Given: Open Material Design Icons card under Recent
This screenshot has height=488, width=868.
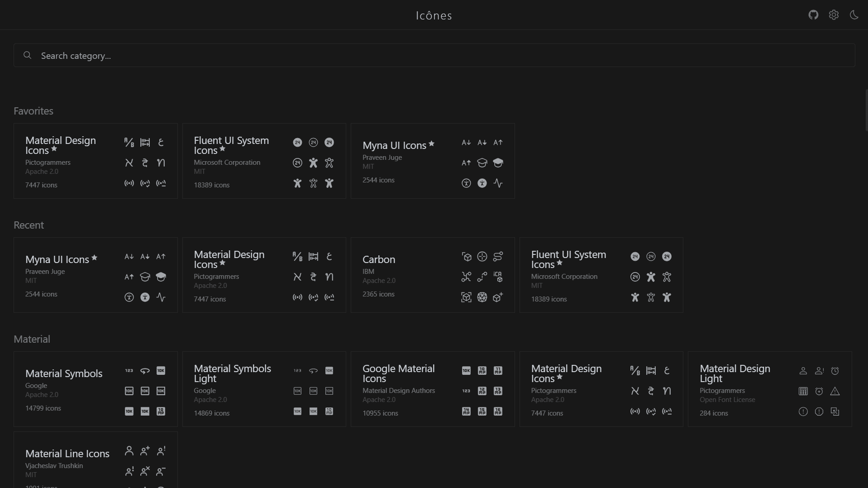Looking at the screenshot, I should pyautogui.click(x=264, y=275).
